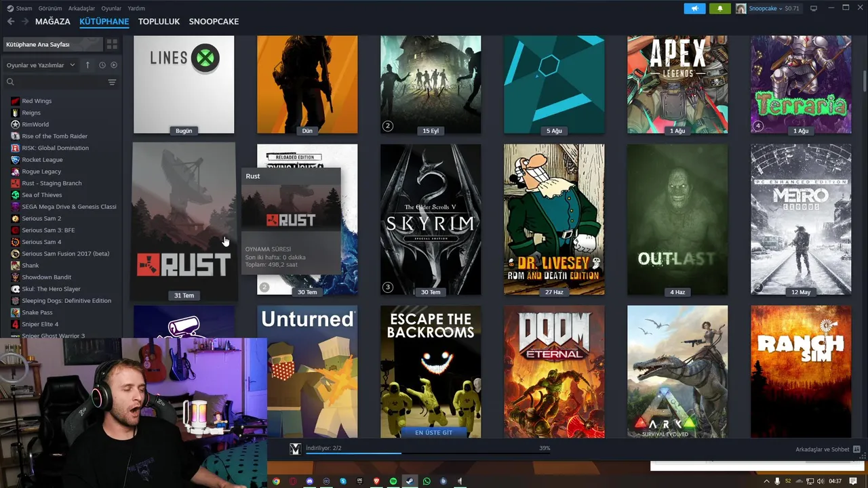Switch to the MAĞAZA tab
Viewport: 868px width, 488px height.
pos(53,22)
